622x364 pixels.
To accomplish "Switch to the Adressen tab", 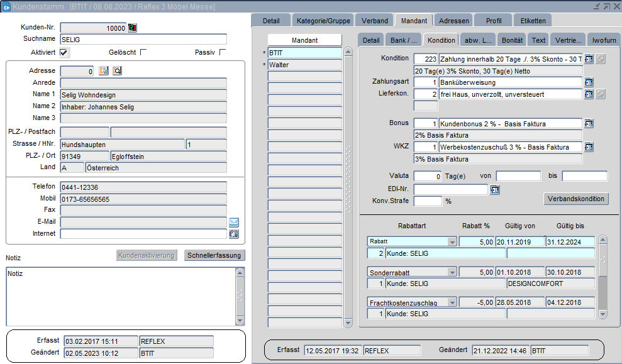I will [453, 21].
